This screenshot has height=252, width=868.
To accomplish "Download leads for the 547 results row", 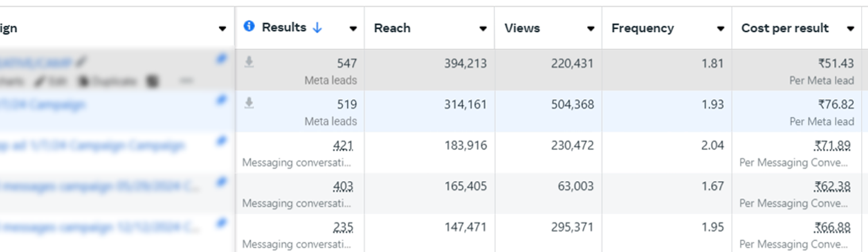I will point(249,62).
